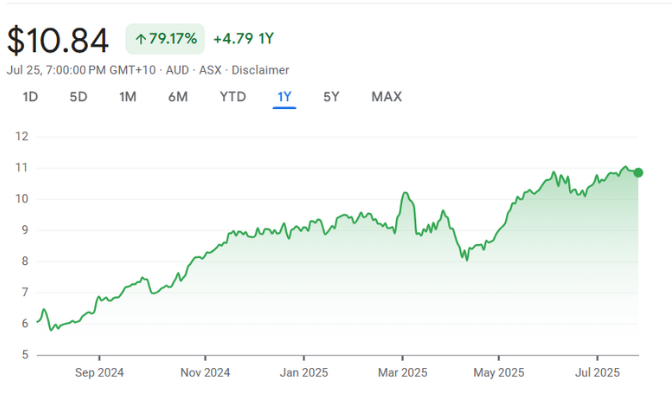
Task: Show the MAX time range
Action: pos(386,97)
